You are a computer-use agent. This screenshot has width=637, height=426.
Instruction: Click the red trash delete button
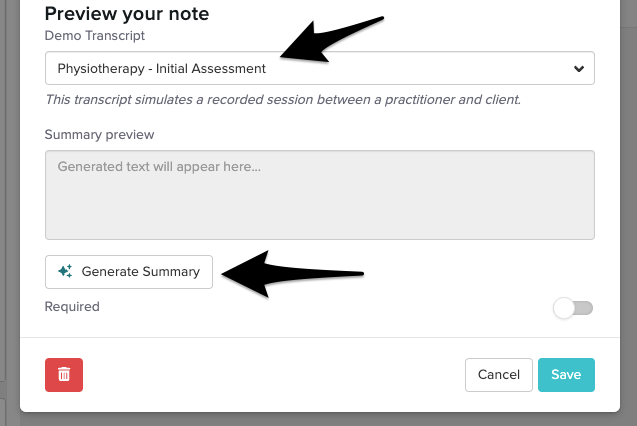click(64, 374)
